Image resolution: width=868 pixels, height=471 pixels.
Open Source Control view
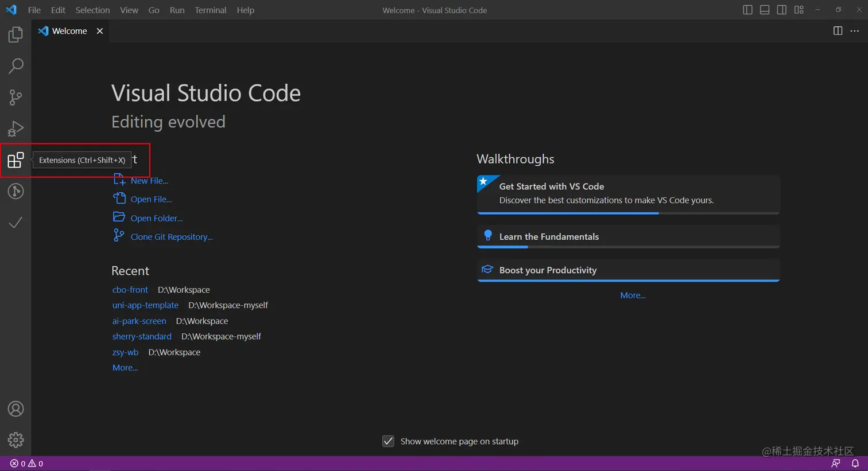click(x=15, y=97)
